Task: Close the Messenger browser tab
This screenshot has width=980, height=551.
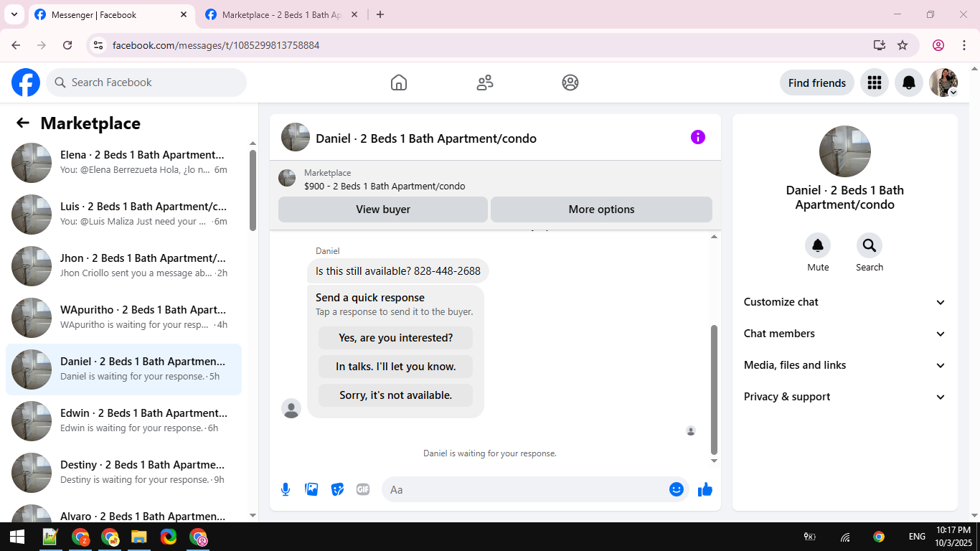Action: pos(184,14)
